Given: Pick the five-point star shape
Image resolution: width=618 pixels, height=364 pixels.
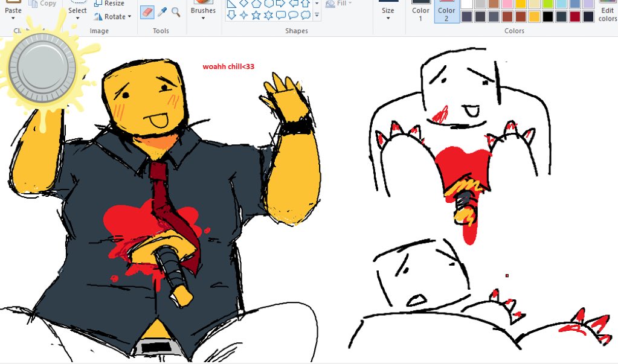Looking at the screenshot, I should coord(256,15).
